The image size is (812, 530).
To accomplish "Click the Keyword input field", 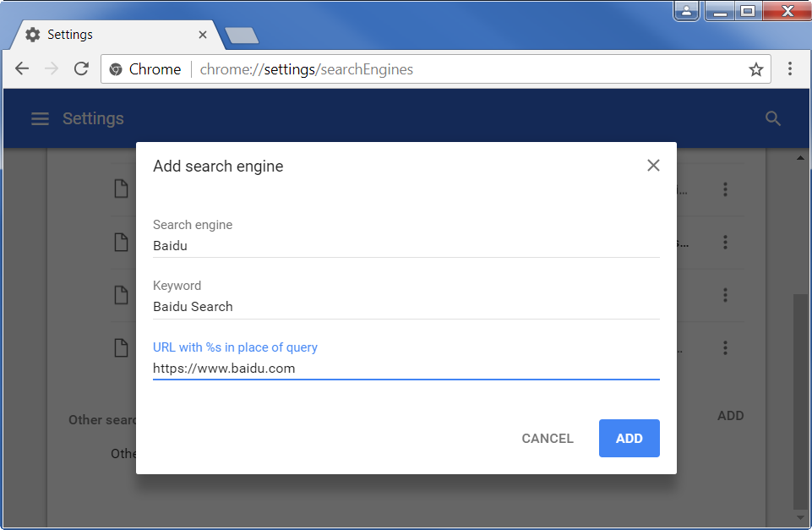I will (406, 307).
